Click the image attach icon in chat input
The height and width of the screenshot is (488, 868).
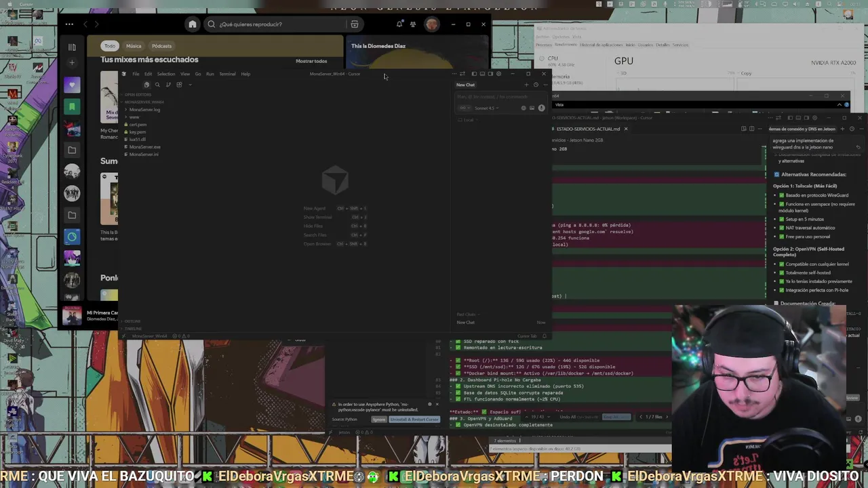[532, 108]
